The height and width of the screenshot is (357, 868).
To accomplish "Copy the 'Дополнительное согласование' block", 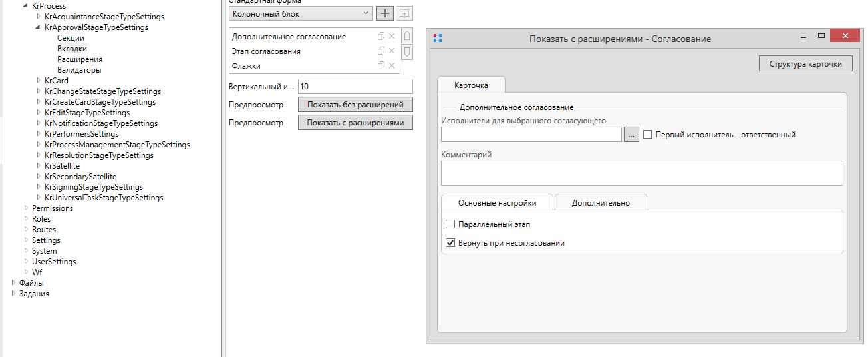I will (x=381, y=37).
